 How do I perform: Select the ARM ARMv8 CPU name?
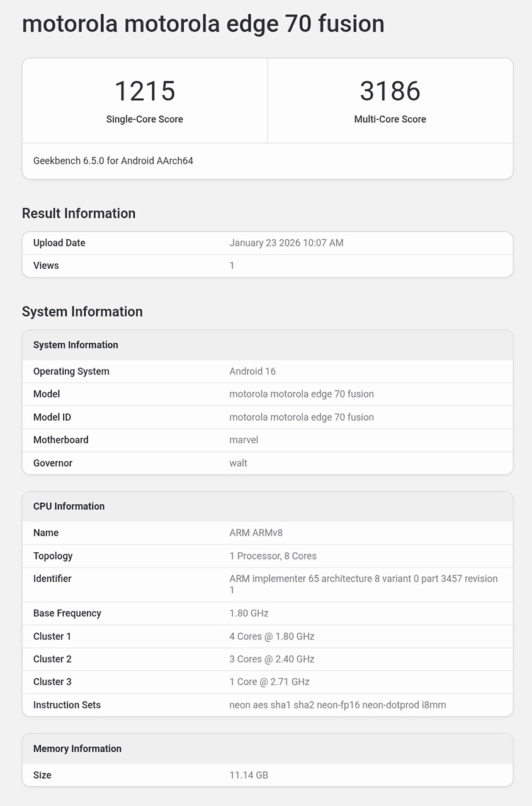pos(256,533)
